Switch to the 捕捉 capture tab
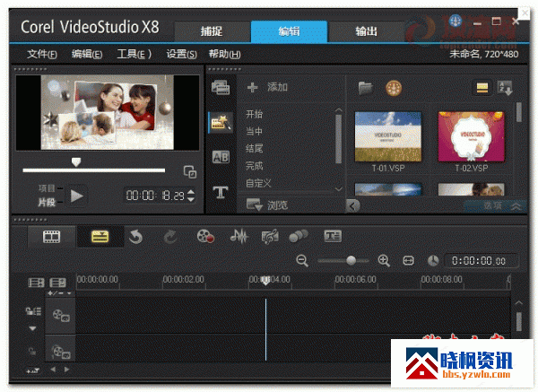This screenshot has height=392, width=538. 212,31
